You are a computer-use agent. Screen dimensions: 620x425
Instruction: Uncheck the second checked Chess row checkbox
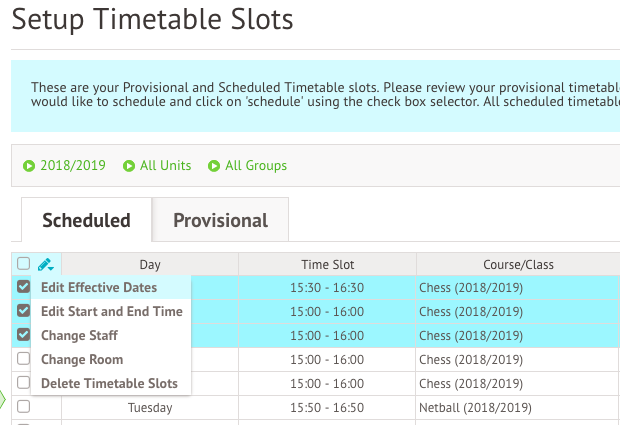tap(23, 311)
